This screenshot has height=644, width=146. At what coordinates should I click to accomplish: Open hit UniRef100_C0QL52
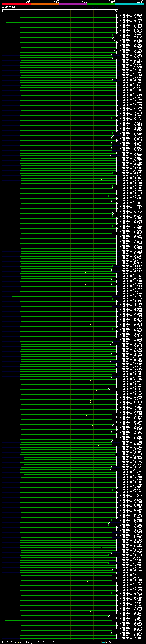(x=131, y=17)
